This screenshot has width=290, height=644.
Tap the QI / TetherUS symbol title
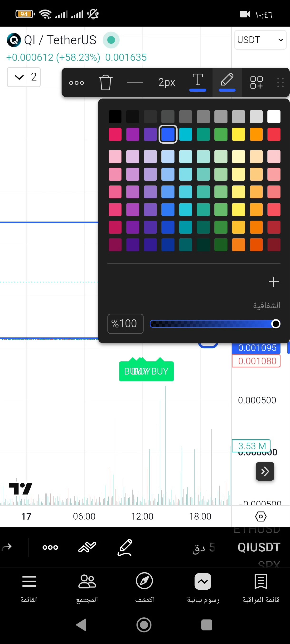[x=60, y=40]
